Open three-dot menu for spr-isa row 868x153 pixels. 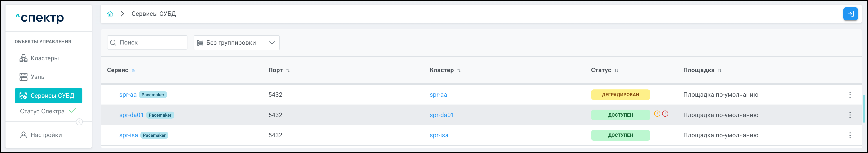[850, 135]
